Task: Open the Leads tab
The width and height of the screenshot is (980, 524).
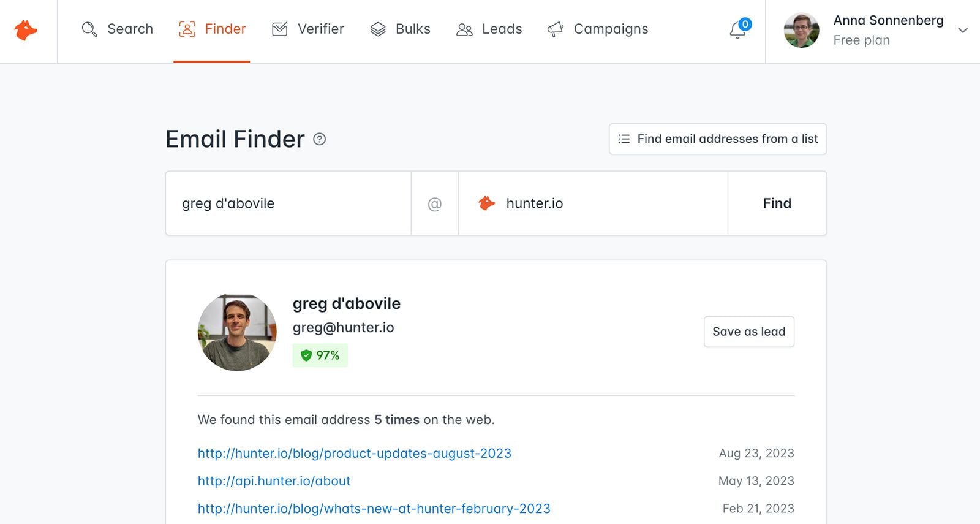Action: (x=489, y=29)
